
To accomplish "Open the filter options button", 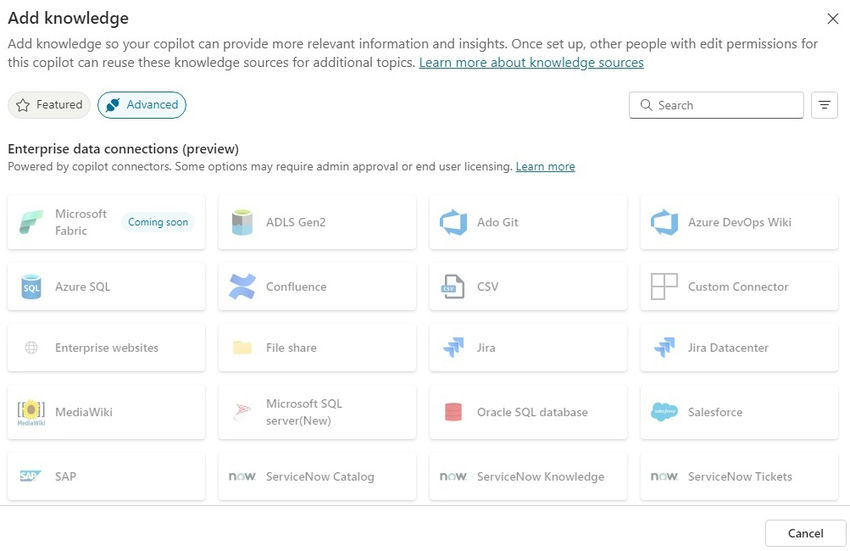I will point(824,105).
